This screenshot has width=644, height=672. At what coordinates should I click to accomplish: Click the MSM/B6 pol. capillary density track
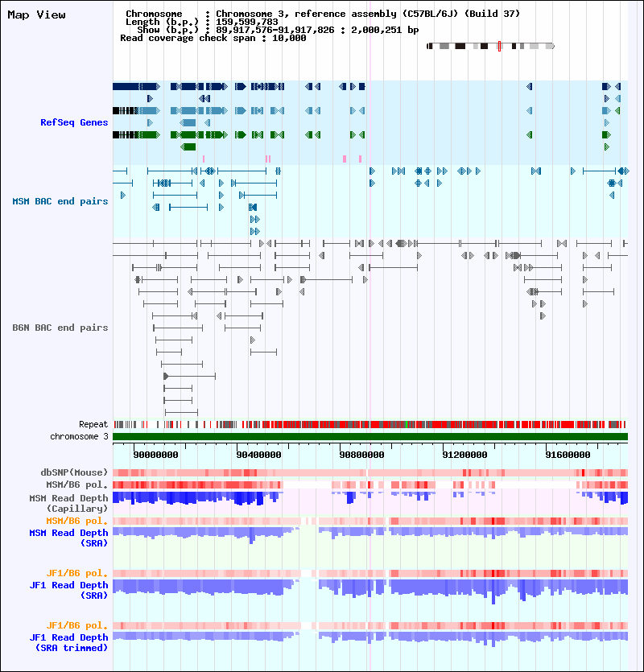pyautogui.click(x=370, y=484)
